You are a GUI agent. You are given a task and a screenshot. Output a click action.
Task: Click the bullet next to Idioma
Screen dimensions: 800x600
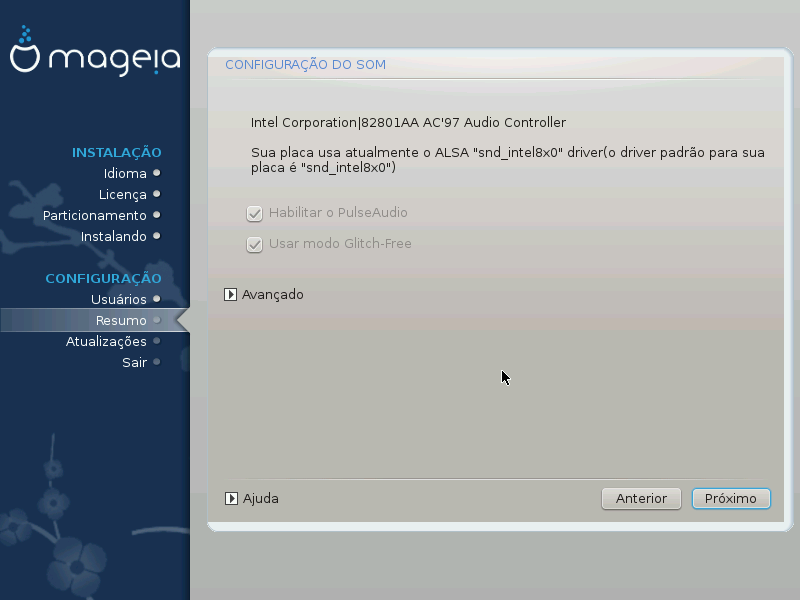pos(157,173)
